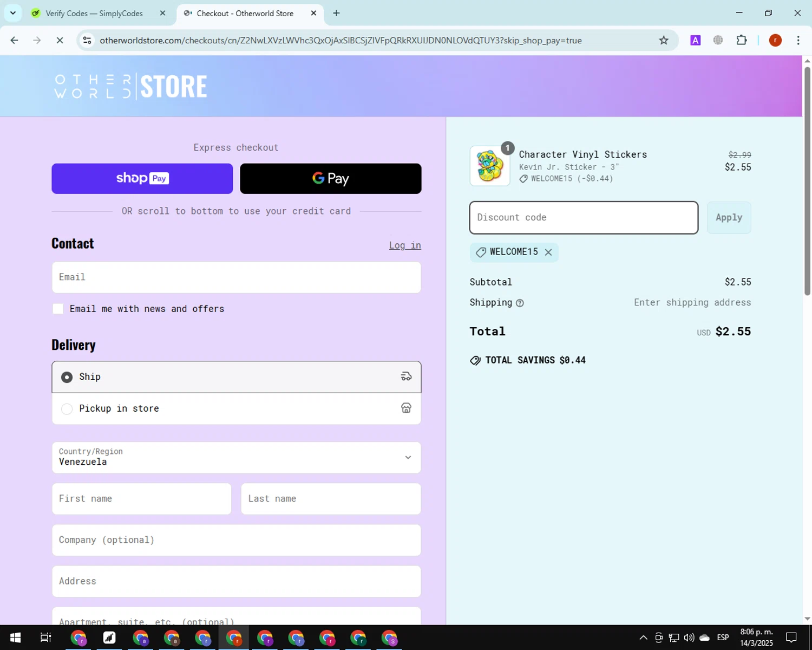Screen dimensions: 812x650
Task: Open the Extensions puzzle menu
Action: point(742,40)
